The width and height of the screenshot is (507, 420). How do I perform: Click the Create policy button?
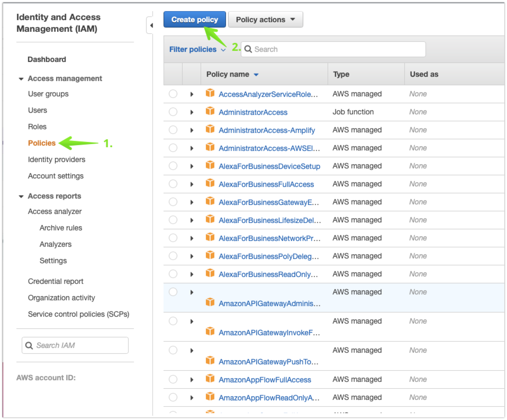point(195,19)
